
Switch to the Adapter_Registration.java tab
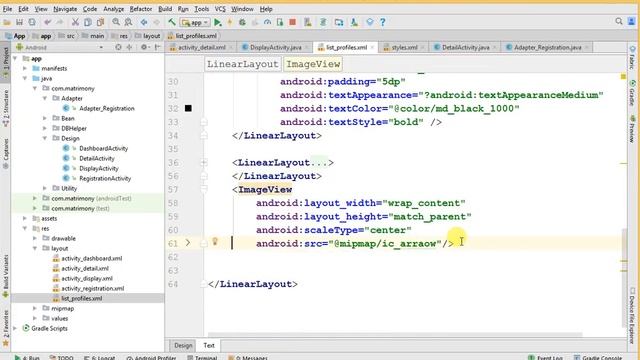point(546,47)
